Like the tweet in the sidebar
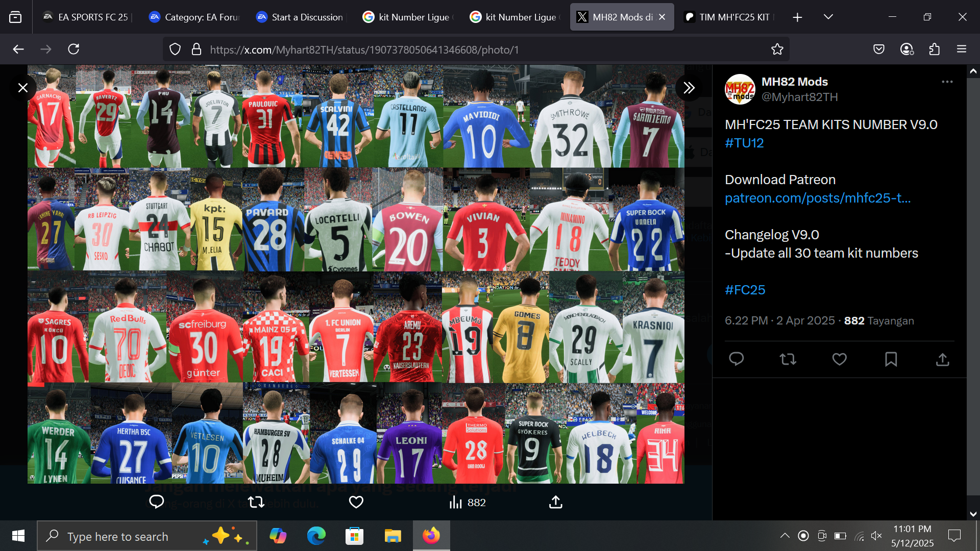Screen dimensions: 980x551 [x=839, y=359]
